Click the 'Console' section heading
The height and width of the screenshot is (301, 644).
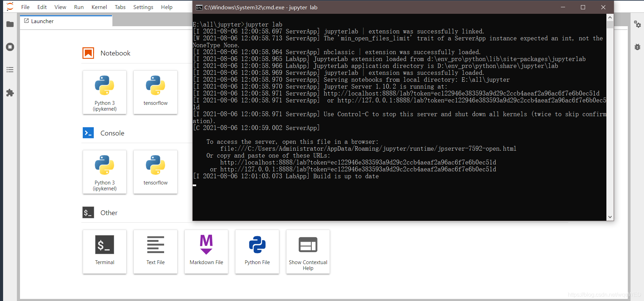pos(112,133)
